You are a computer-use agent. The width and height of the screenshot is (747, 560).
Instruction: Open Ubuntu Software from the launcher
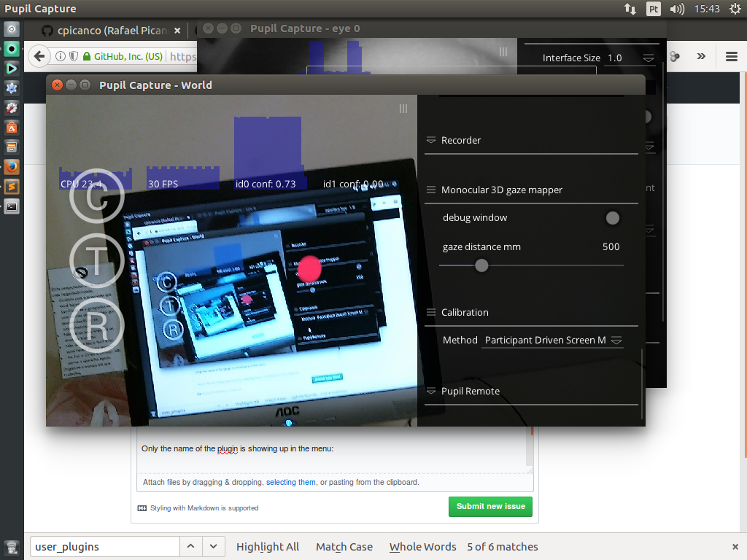(12, 128)
